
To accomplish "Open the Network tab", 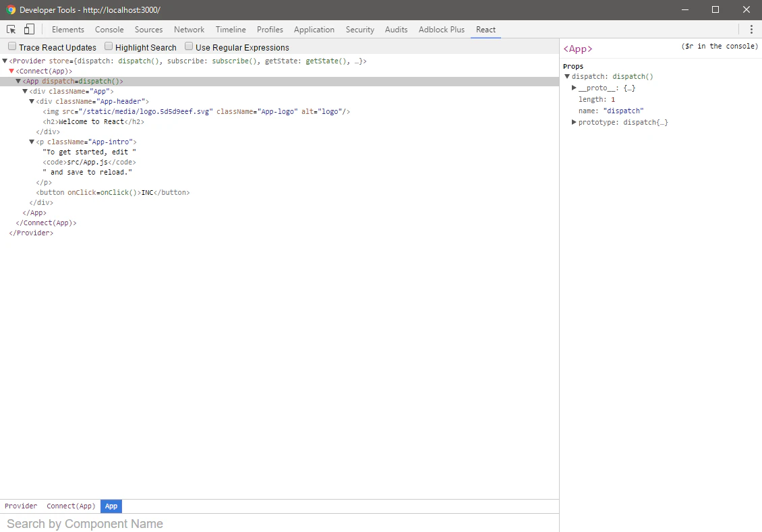I will (x=189, y=30).
